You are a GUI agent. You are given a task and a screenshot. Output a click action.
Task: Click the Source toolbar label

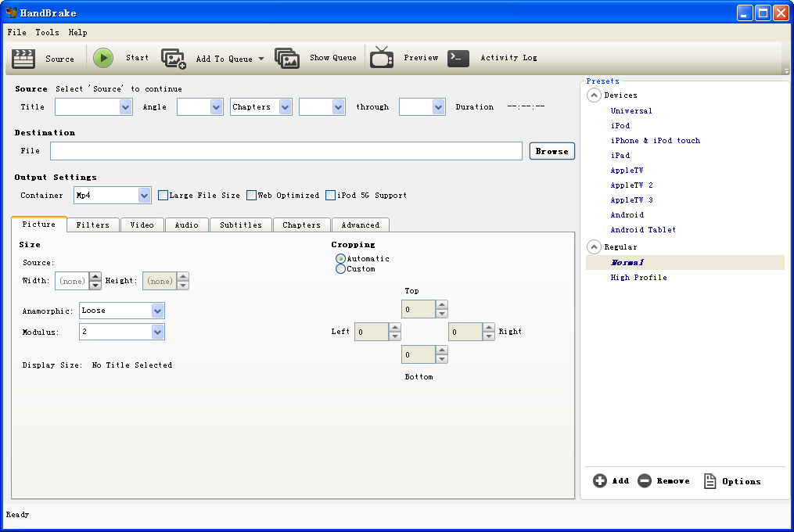point(59,59)
